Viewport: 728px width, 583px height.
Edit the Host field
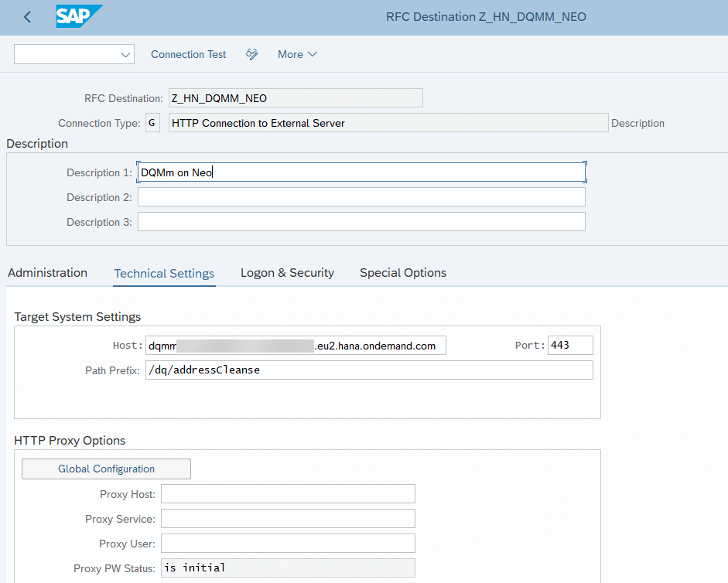click(x=296, y=346)
